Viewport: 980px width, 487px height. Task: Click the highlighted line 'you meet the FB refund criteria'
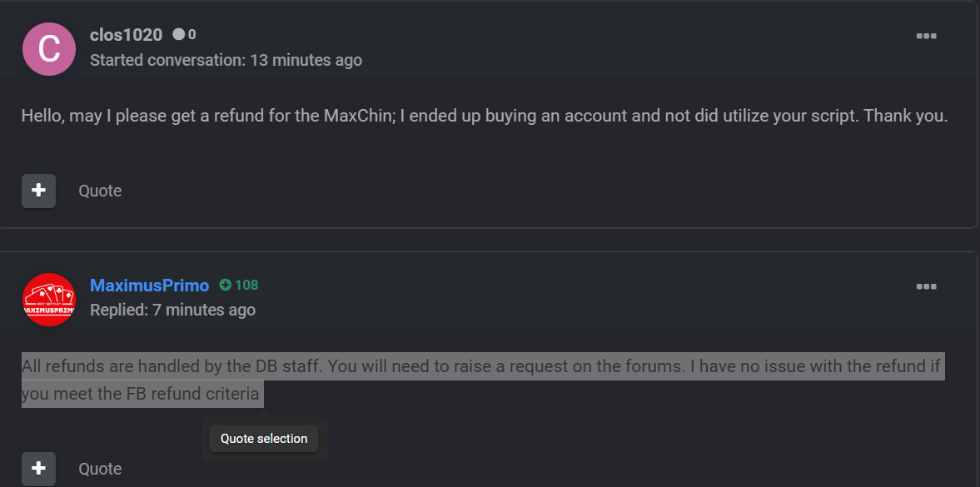point(142,394)
